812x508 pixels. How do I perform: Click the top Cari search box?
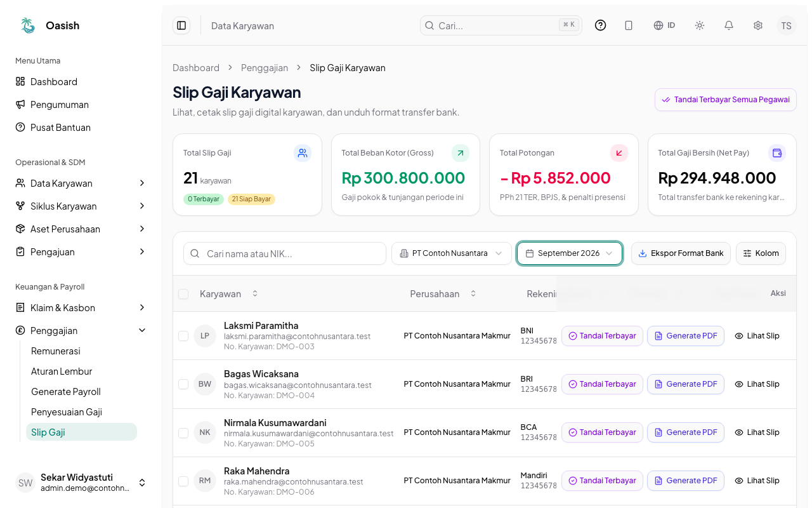click(501, 25)
